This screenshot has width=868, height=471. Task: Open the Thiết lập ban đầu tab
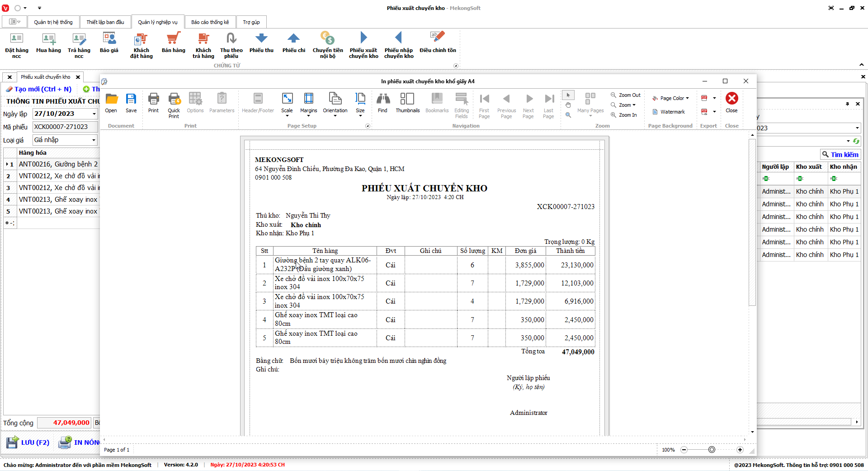click(x=105, y=22)
